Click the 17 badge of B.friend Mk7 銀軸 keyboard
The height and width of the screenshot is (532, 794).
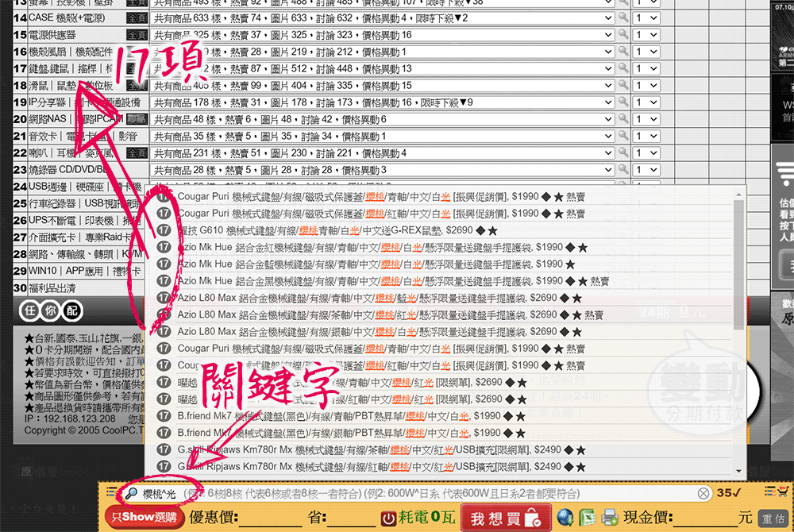pyautogui.click(x=164, y=433)
